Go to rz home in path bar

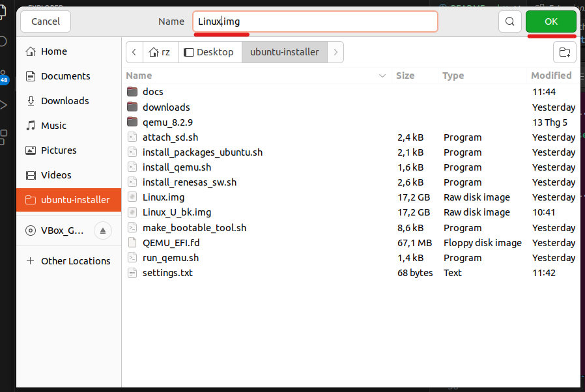[160, 52]
